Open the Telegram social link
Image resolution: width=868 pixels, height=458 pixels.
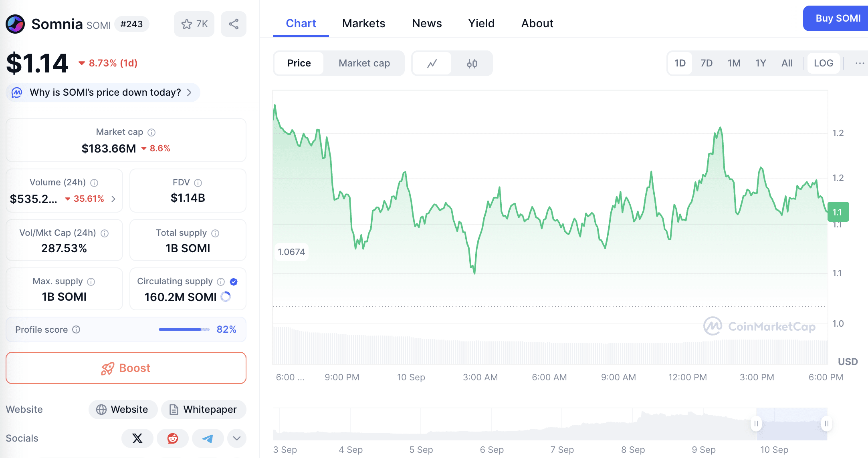coord(208,438)
